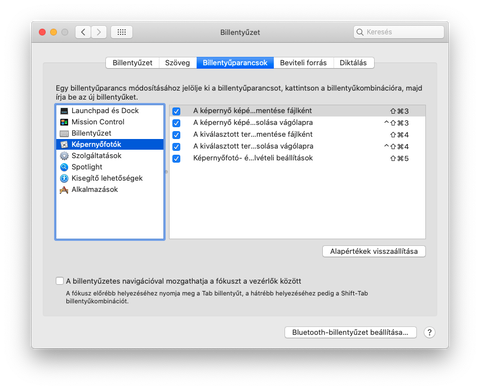Close the window with the red button
Viewport: 480px width, 390px height.
click(42, 32)
